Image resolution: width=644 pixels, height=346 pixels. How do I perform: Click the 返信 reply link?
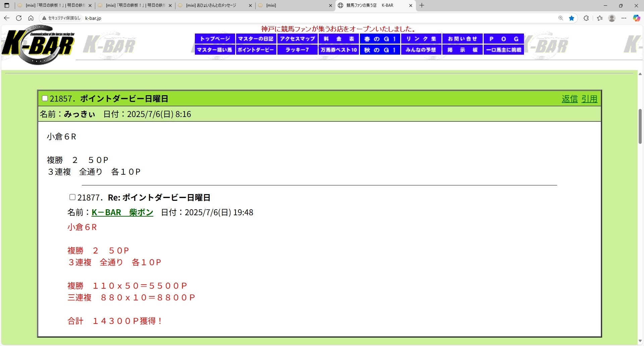coord(570,99)
